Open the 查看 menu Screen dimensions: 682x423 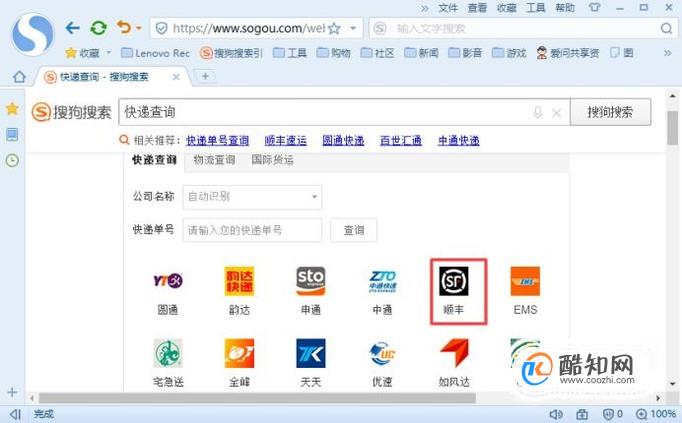pos(477,8)
